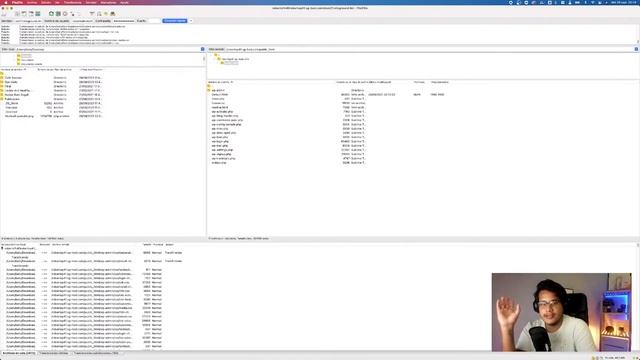Search remote files binoculars icon
640x360 pixels.
(x=113, y=14)
